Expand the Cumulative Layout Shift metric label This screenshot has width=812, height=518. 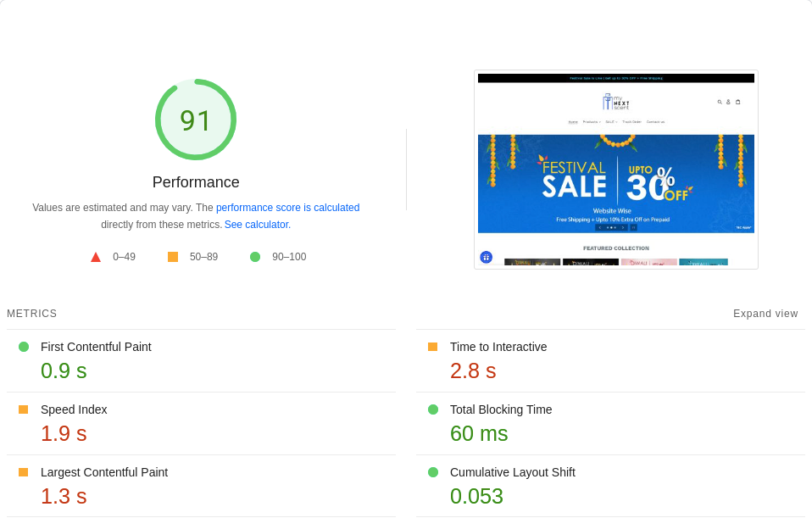click(512, 472)
